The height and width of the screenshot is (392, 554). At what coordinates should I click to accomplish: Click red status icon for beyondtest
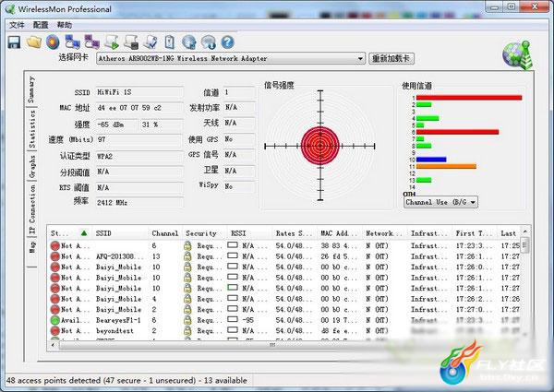(54, 331)
